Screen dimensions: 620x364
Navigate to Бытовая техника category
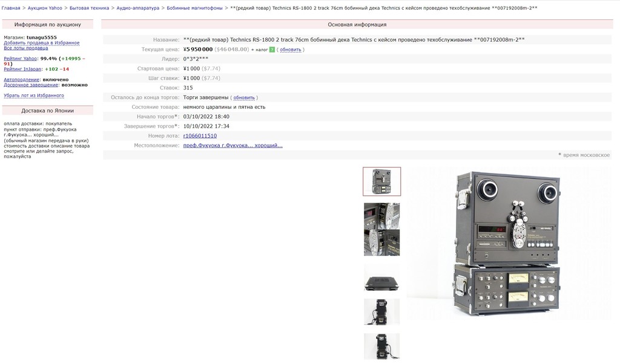coord(89,8)
